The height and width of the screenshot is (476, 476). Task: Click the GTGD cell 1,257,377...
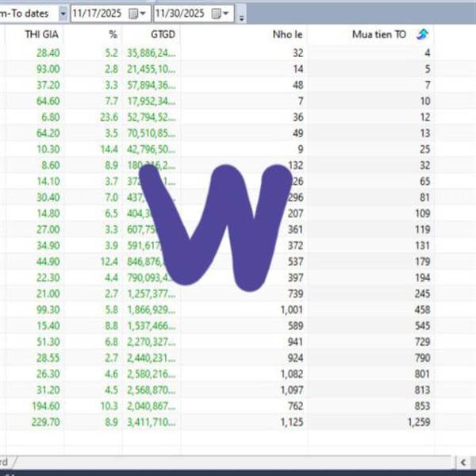click(151, 294)
